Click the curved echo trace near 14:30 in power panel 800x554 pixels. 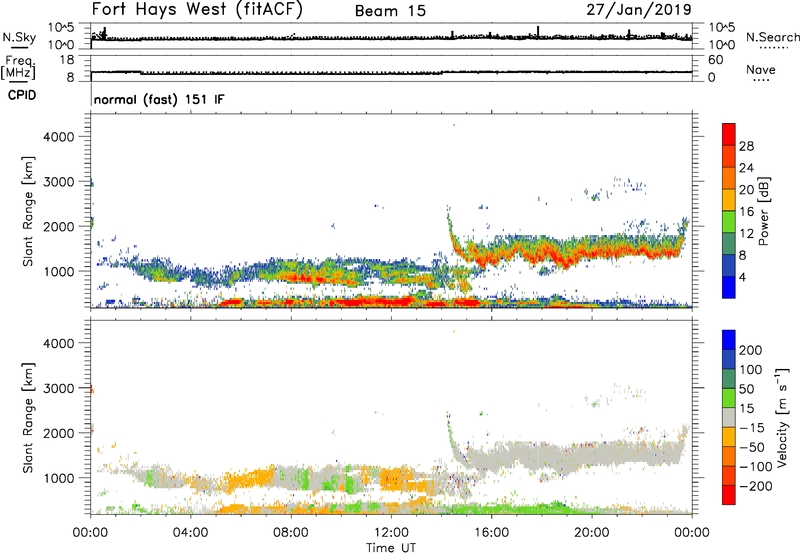[454, 236]
